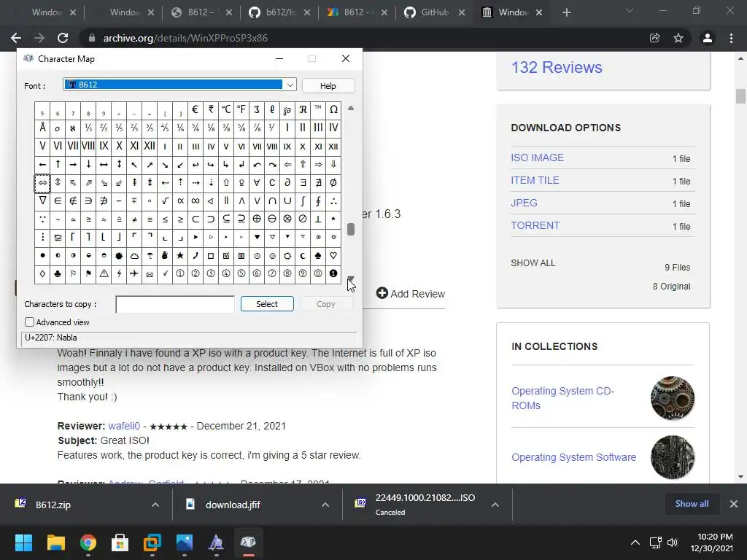Viewport: 747px width, 560px height.
Task: Bookmark this page with the star icon
Action: 678,38
